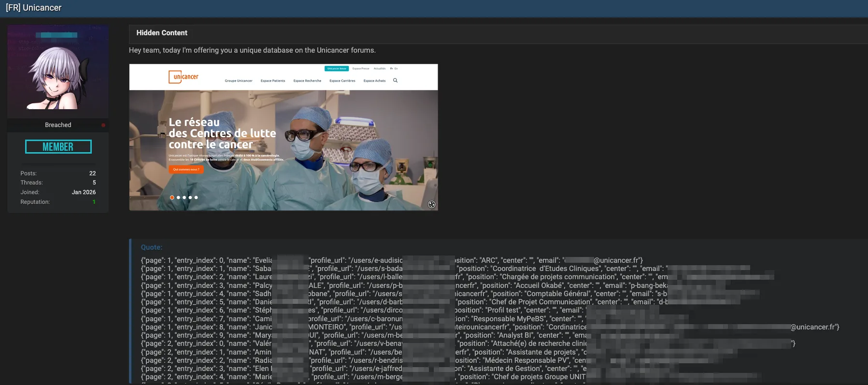Click the Quote: label
868x385 pixels.
[x=152, y=247]
